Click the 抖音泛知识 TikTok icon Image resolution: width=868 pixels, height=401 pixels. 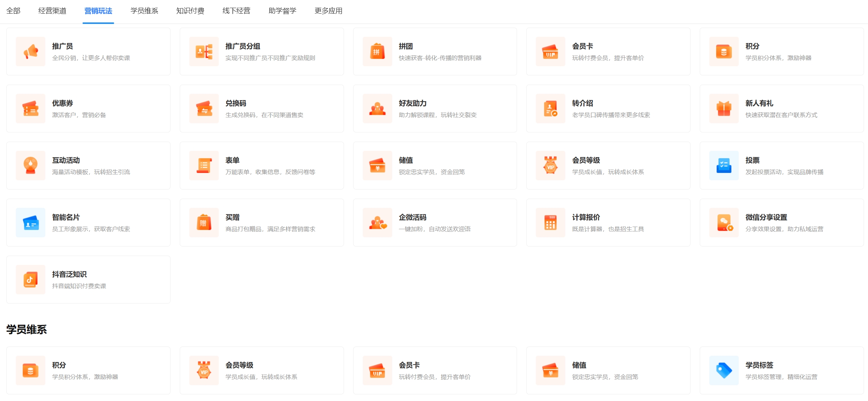[x=31, y=280]
